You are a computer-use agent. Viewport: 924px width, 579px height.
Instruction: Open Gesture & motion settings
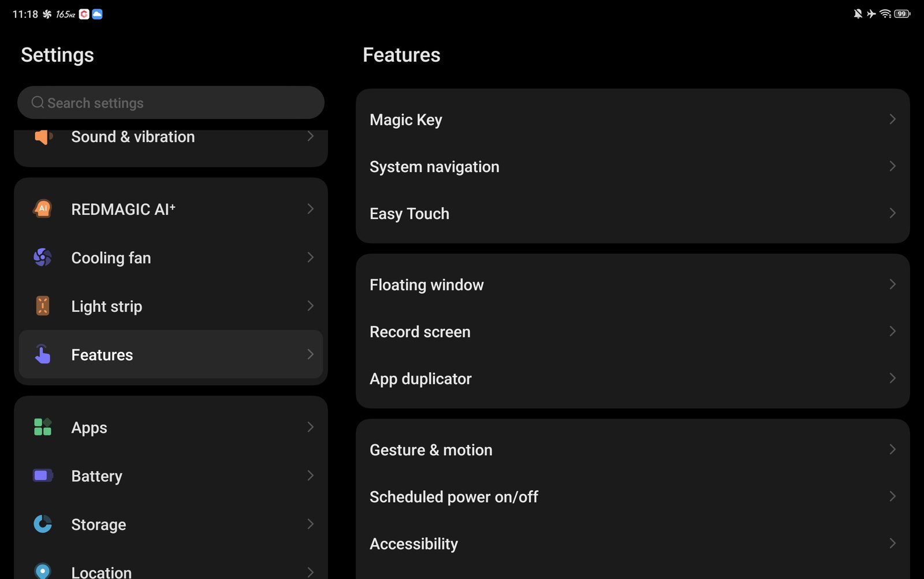(x=431, y=450)
